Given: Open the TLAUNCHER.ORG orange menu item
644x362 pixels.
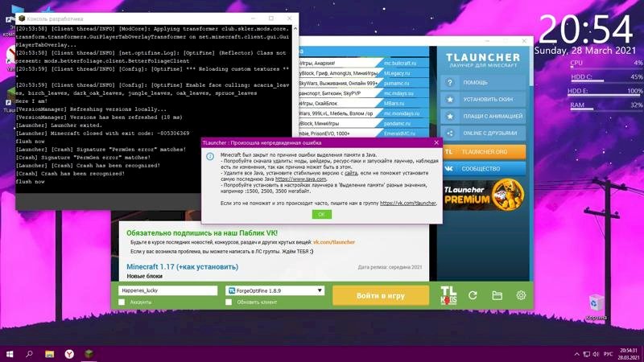Looking at the screenshot, I should [x=482, y=151].
